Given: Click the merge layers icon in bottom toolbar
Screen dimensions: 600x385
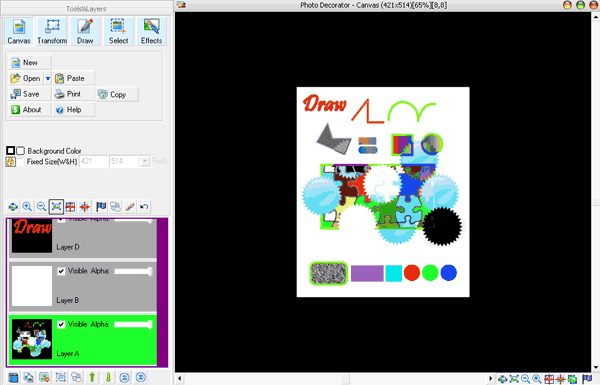Looking at the screenshot, I should (76, 378).
